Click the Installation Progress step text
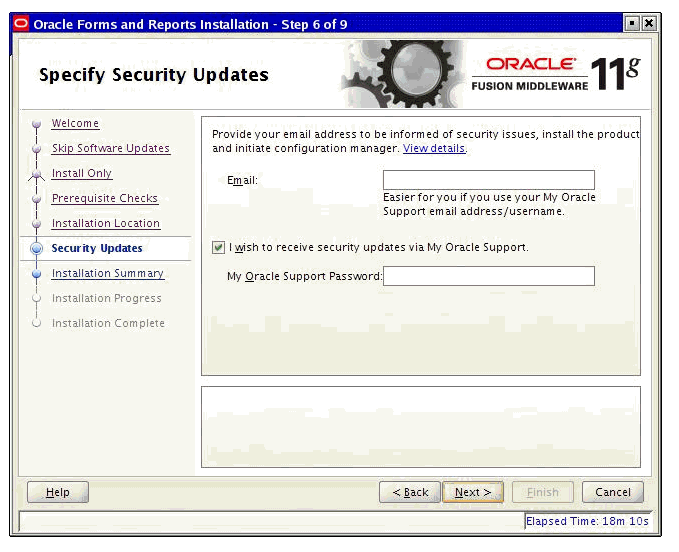Image resolution: width=679 pixels, height=552 pixels. [107, 298]
